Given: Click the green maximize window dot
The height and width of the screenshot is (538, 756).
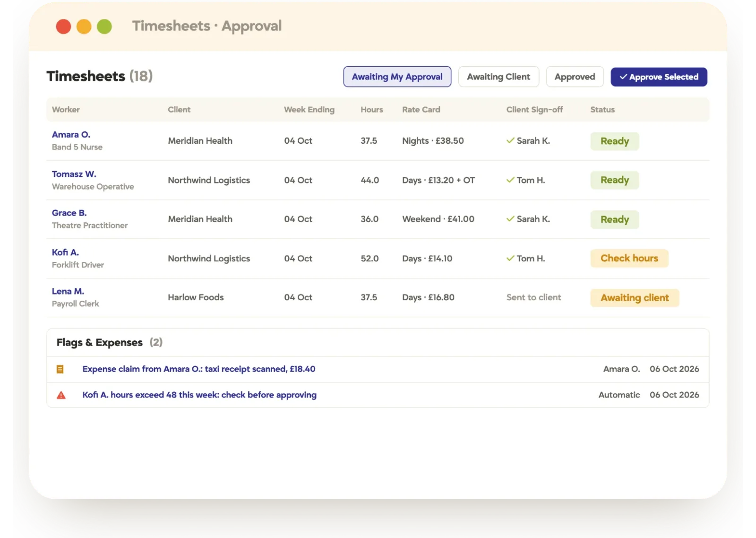Looking at the screenshot, I should 104,26.
